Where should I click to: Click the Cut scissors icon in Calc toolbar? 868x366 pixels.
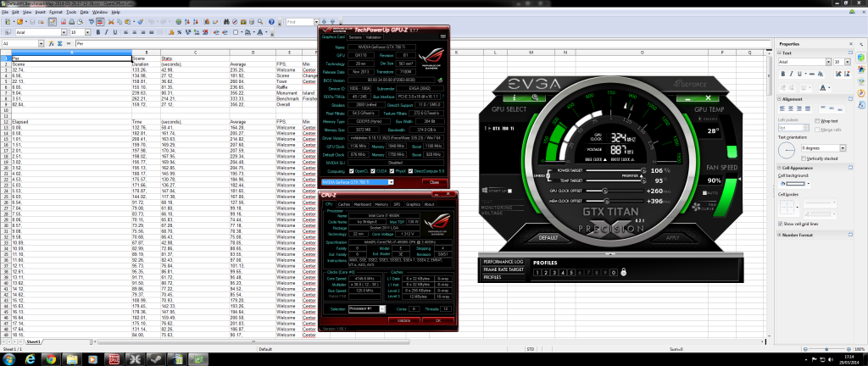[111, 21]
